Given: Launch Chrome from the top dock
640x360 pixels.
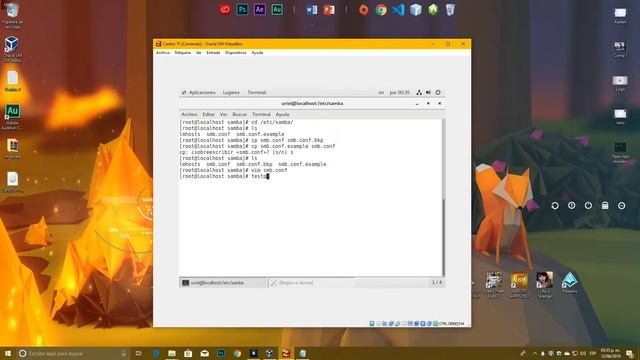Looking at the screenshot, I should click(x=381, y=9).
